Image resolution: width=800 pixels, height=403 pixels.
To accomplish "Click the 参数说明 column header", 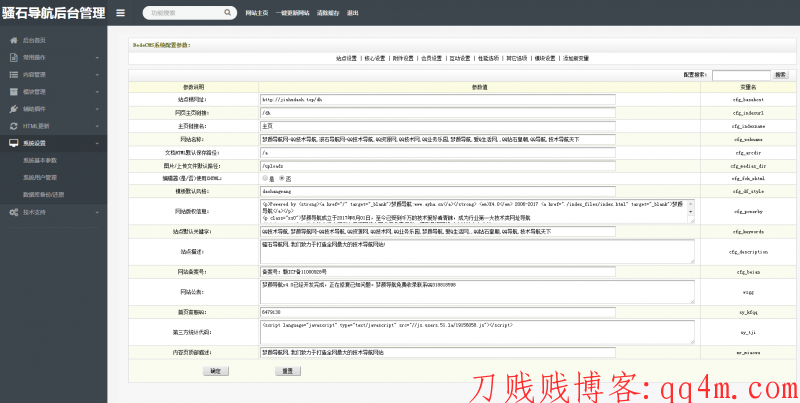I will click(193, 87).
